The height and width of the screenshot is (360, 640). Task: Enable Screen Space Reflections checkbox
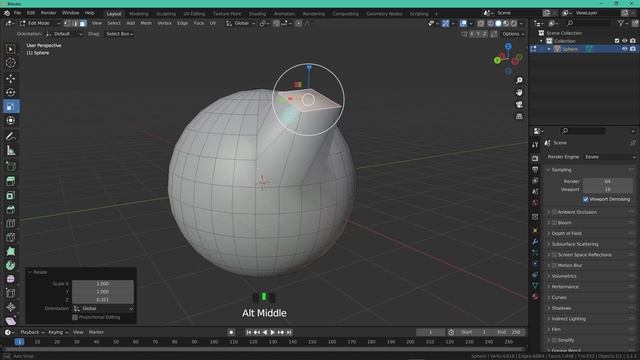tap(554, 254)
